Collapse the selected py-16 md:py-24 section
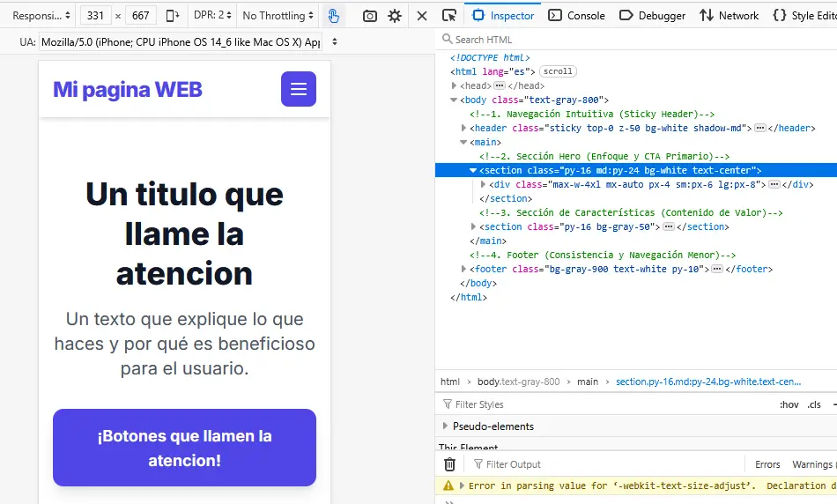The width and height of the screenshot is (837, 504). 473,170
